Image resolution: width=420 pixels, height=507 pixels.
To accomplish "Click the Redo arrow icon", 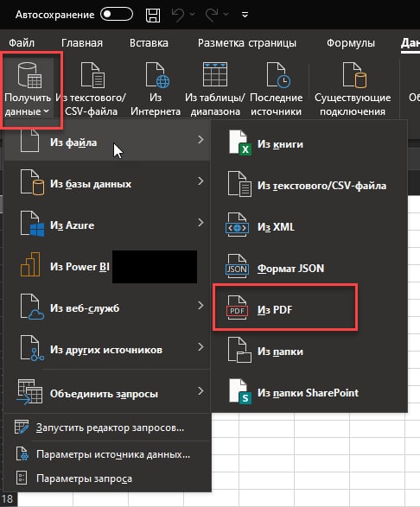I will (212, 15).
